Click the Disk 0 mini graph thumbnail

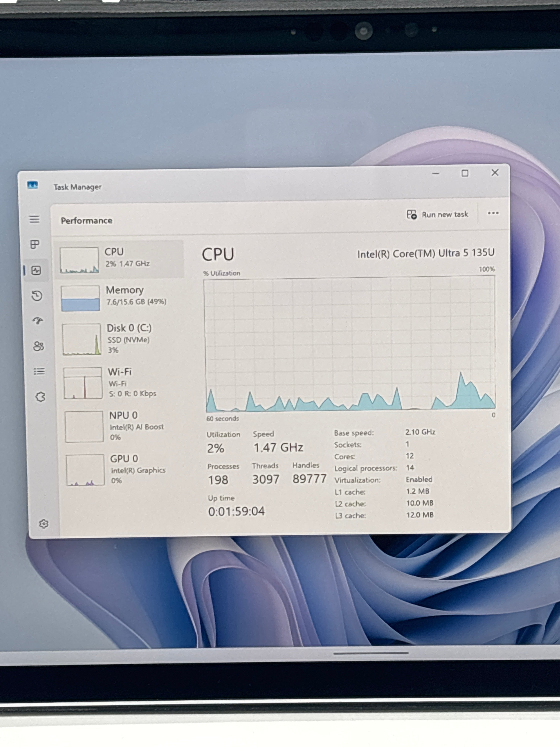pos(81,339)
